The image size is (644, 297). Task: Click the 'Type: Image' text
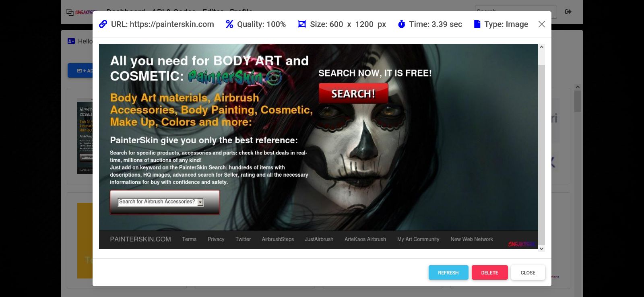click(506, 24)
